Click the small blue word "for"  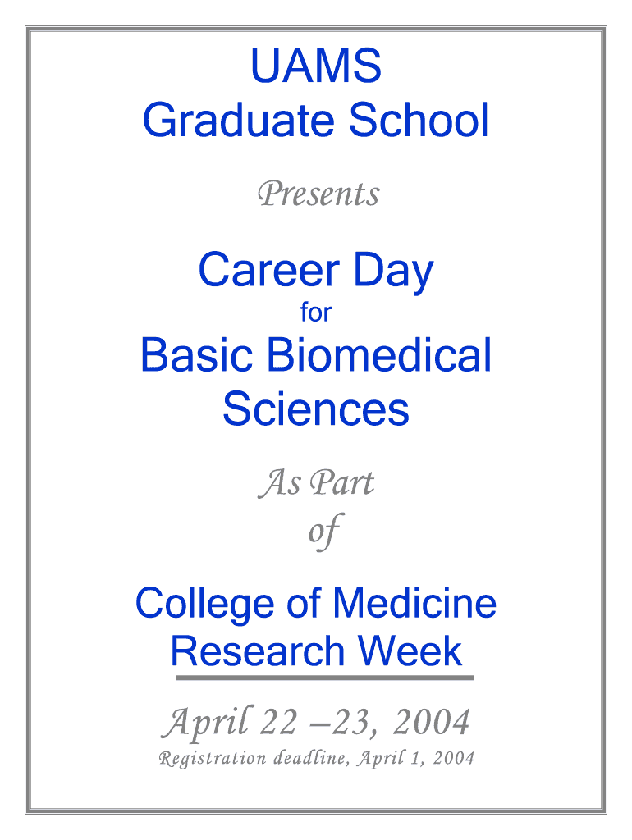(x=316, y=313)
